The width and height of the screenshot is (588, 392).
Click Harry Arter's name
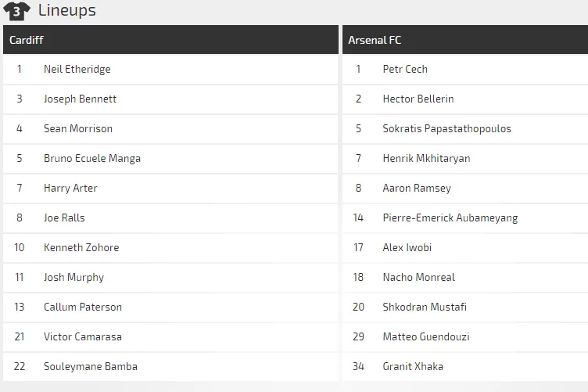tap(70, 188)
